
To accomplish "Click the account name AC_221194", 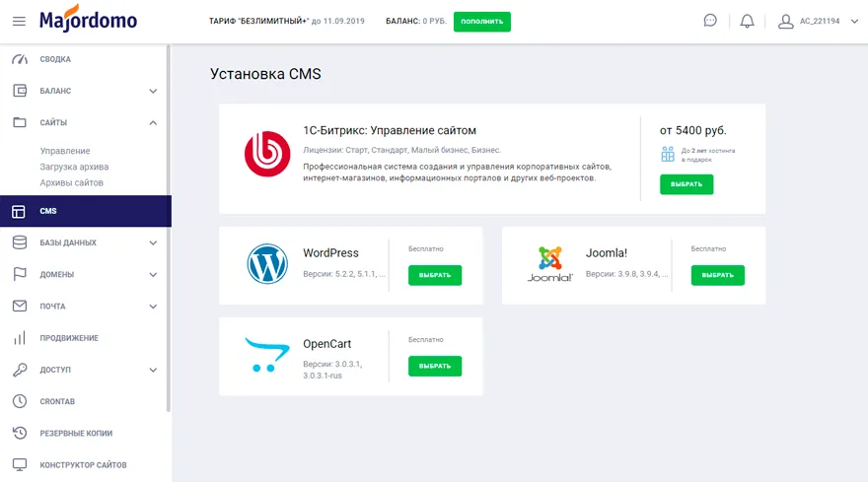I will 820,21.
